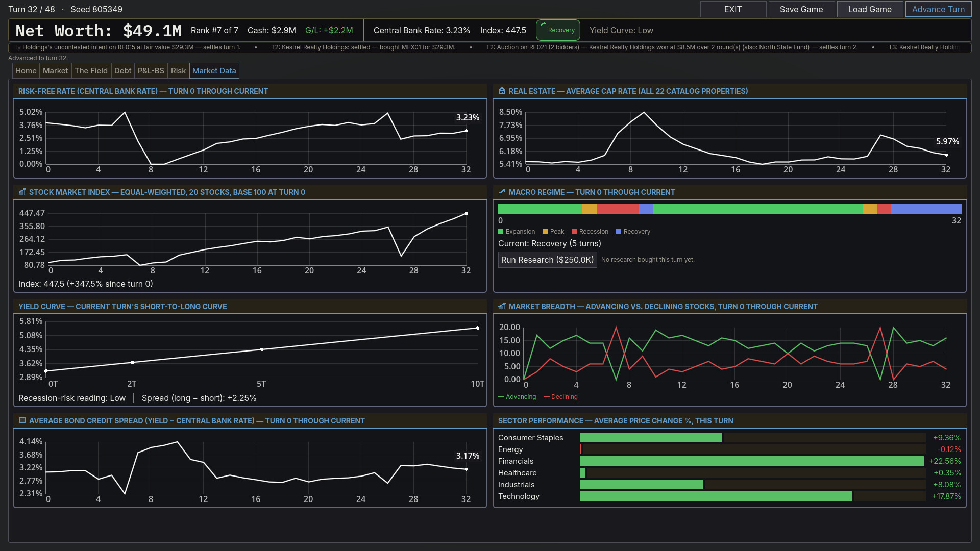Click the 5T point on yield curve
This screenshot has width=980, height=551.
click(x=262, y=349)
